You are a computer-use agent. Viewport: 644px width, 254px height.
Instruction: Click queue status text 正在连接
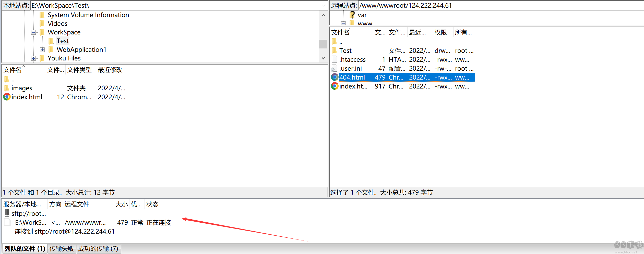[159, 222]
